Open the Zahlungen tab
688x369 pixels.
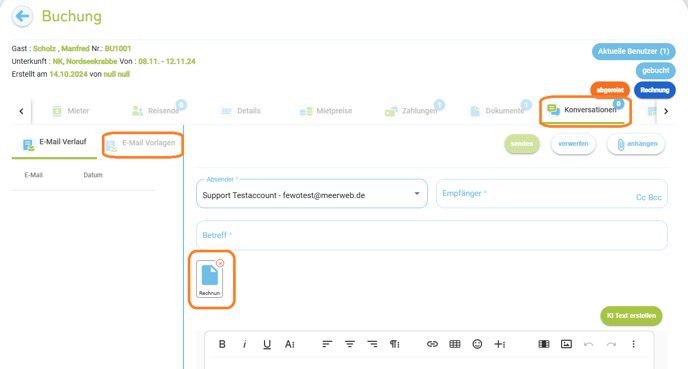(x=412, y=111)
